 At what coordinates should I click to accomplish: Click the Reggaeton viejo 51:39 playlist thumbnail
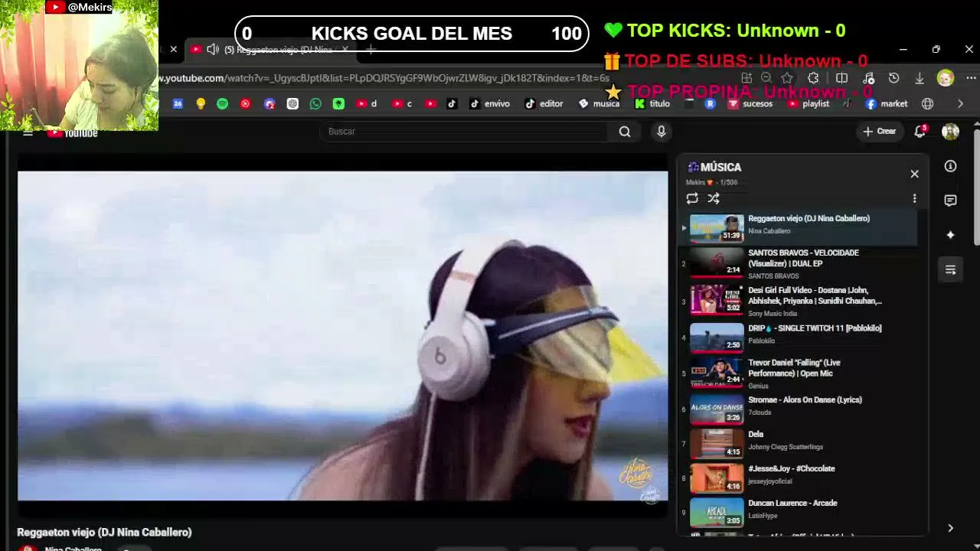click(x=717, y=227)
